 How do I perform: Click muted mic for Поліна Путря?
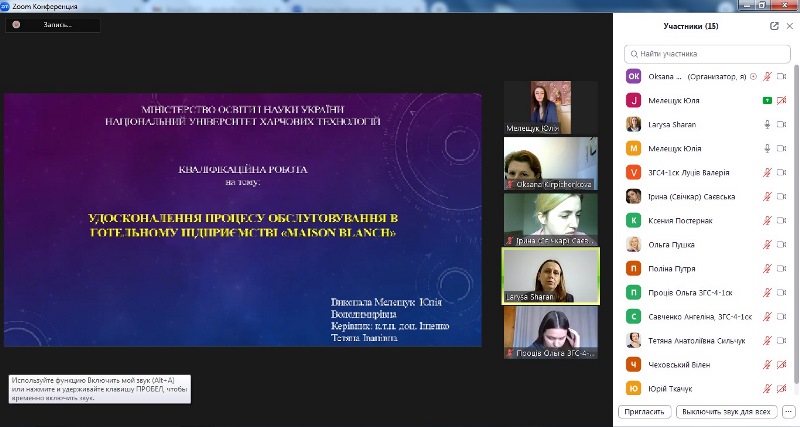[x=767, y=268]
